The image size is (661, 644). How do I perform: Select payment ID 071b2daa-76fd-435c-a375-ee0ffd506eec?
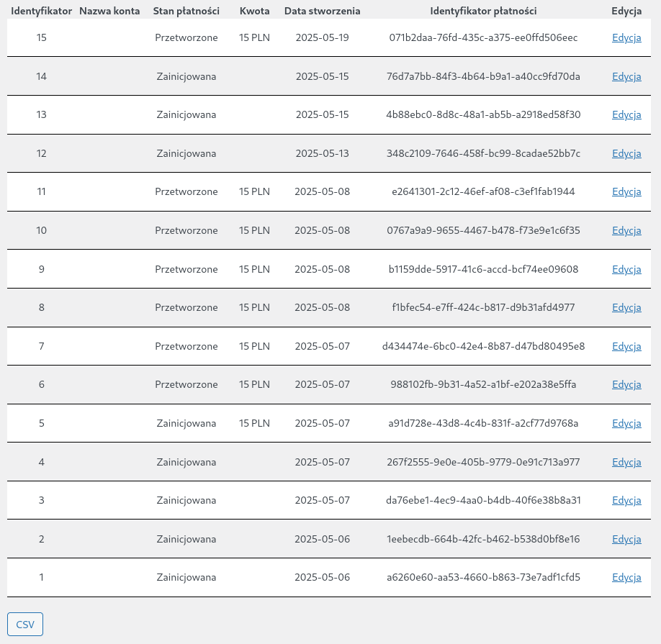(483, 37)
